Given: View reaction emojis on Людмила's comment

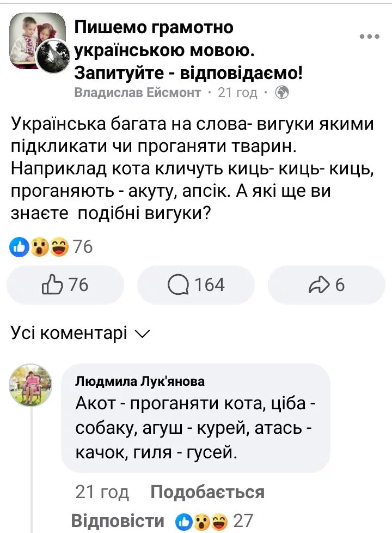Looking at the screenshot, I should click(x=201, y=522).
